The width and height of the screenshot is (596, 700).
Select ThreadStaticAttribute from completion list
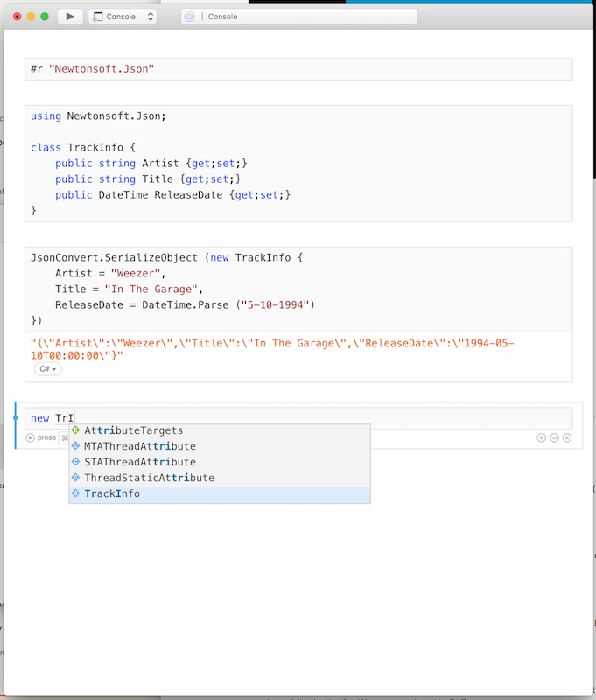point(220,478)
